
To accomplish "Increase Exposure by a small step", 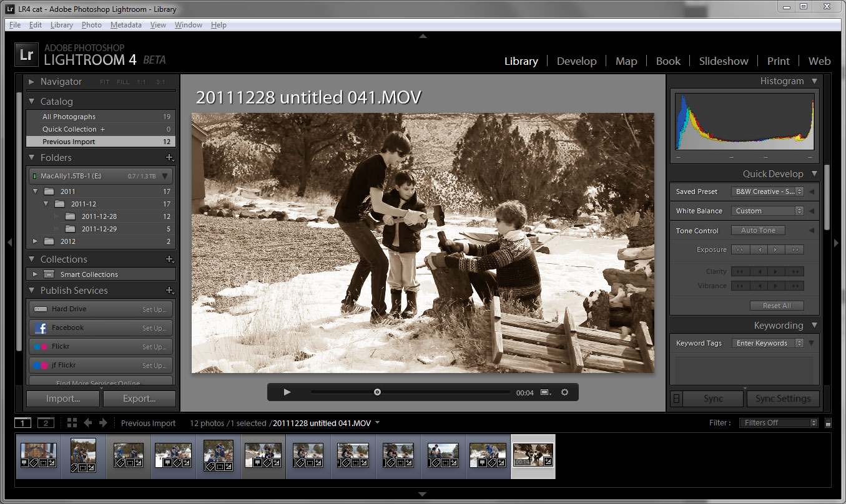I will (777, 250).
